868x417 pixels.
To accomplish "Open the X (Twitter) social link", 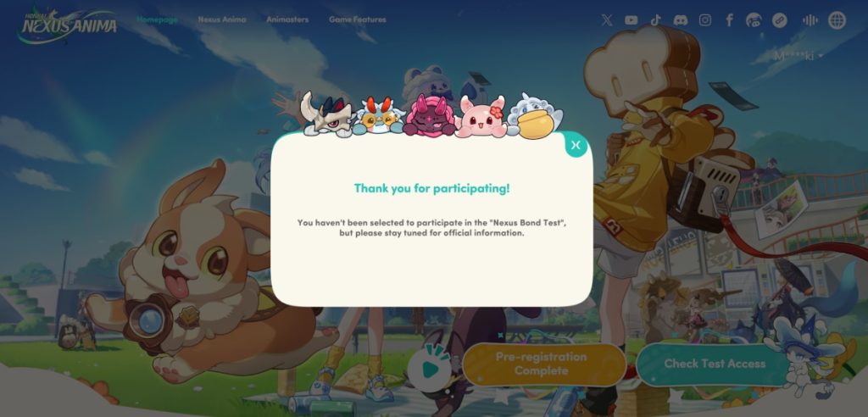I will point(607,20).
